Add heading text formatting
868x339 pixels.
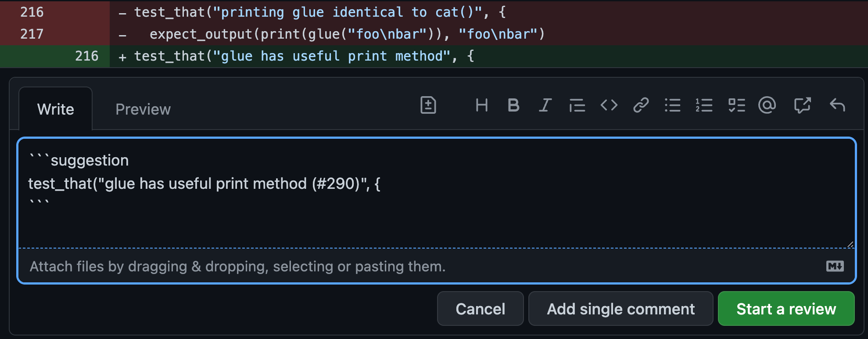pyautogui.click(x=481, y=105)
